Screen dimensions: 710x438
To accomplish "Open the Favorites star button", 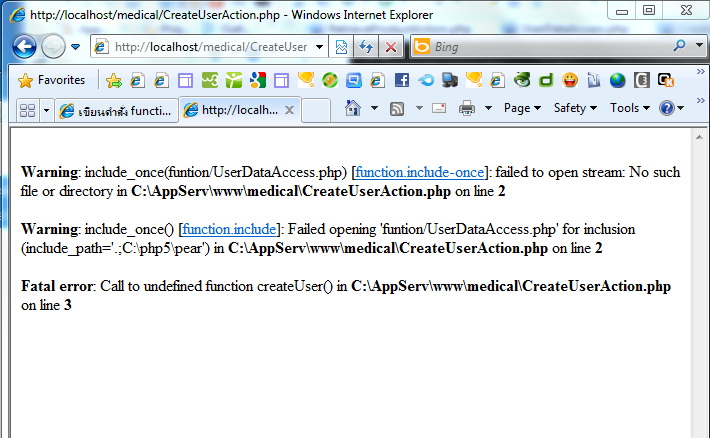I will point(52,80).
